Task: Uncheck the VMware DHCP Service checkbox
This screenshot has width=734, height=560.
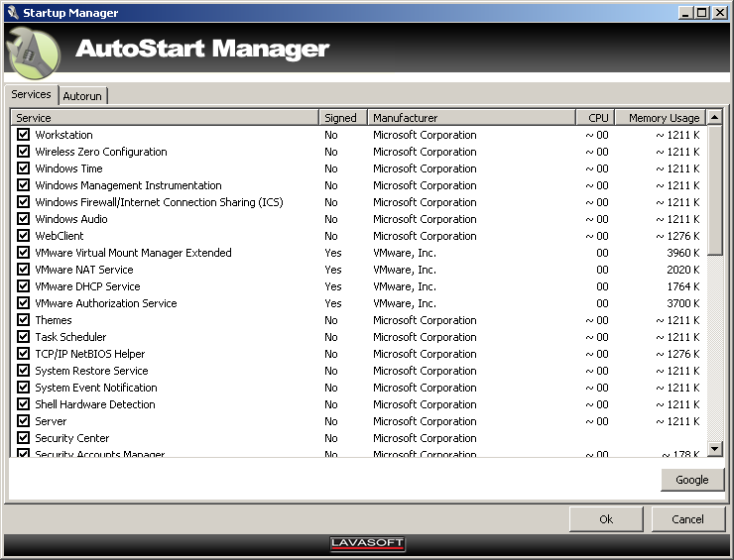Action: [23, 285]
